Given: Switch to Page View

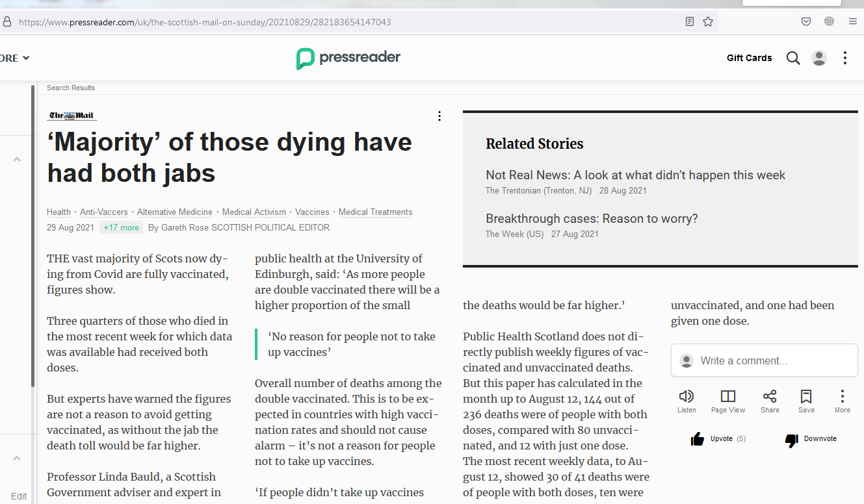Looking at the screenshot, I should [x=728, y=401].
